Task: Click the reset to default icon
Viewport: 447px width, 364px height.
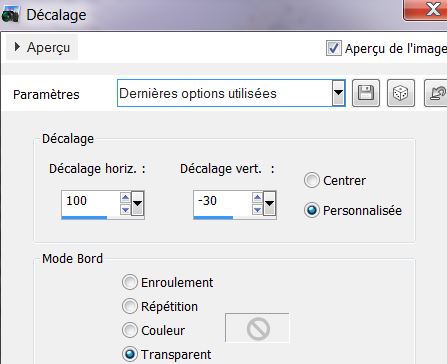Action: pyautogui.click(x=436, y=93)
